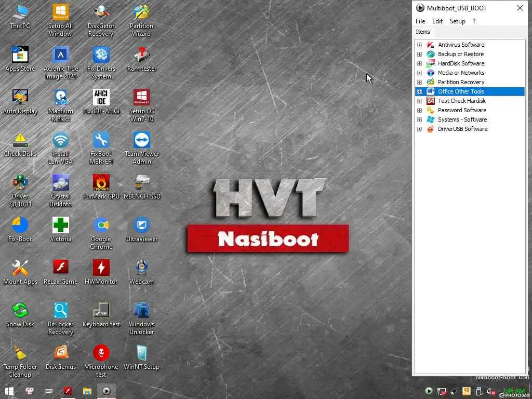Image resolution: width=532 pixels, height=399 pixels.
Task: Launch DiskGenius shortcut
Action: click(60, 358)
